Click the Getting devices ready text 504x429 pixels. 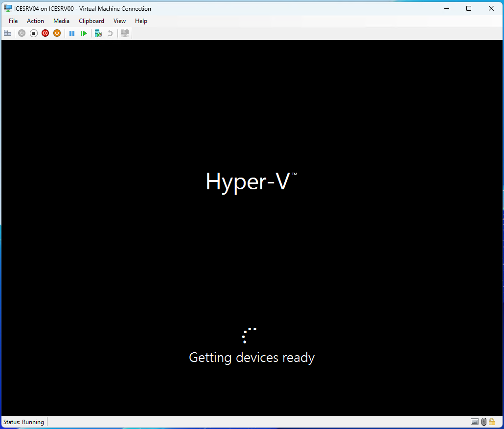252,358
